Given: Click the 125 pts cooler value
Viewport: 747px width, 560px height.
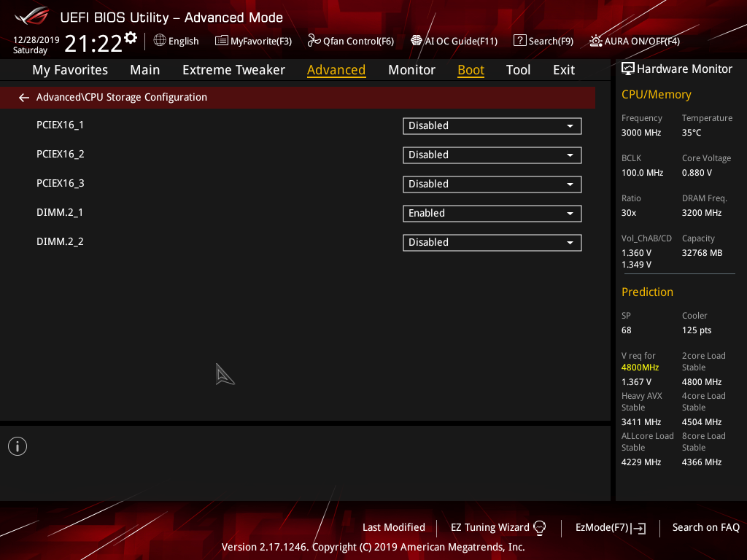Looking at the screenshot, I should 697,330.
